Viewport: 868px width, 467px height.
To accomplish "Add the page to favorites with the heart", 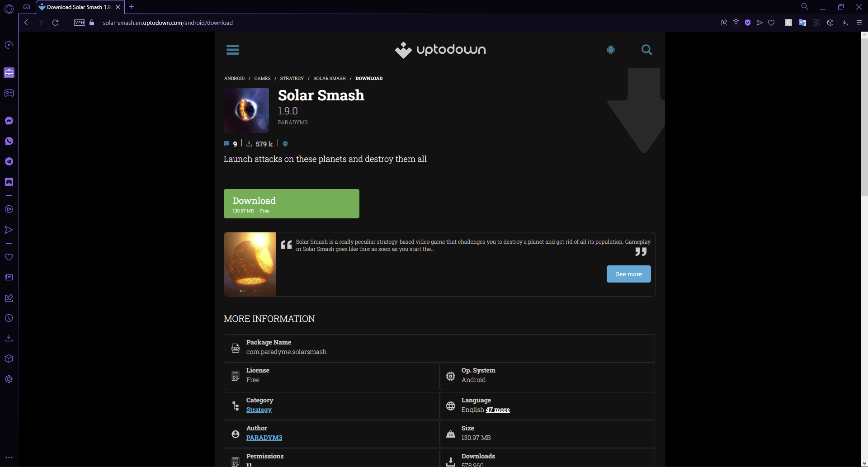I will [x=771, y=22].
